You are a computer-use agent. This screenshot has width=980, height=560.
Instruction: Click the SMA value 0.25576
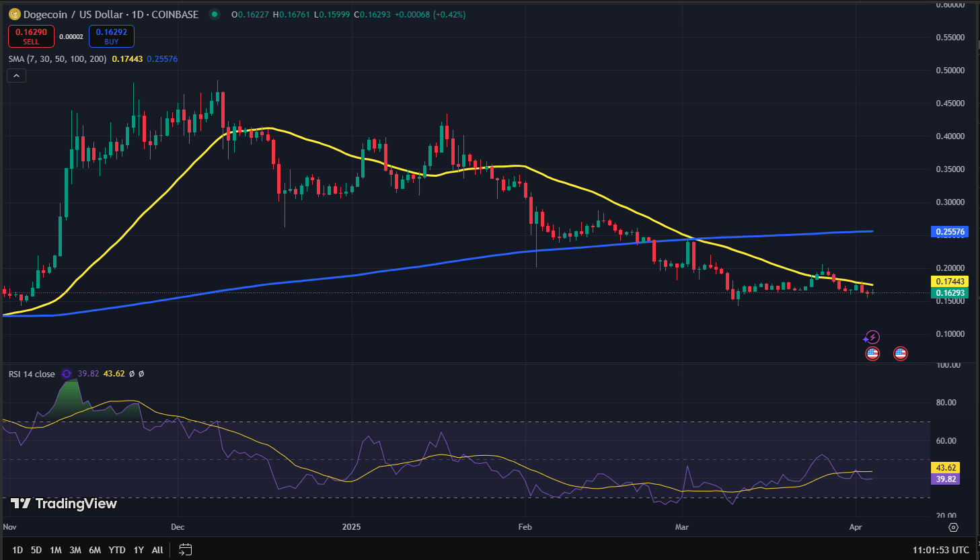(162, 59)
